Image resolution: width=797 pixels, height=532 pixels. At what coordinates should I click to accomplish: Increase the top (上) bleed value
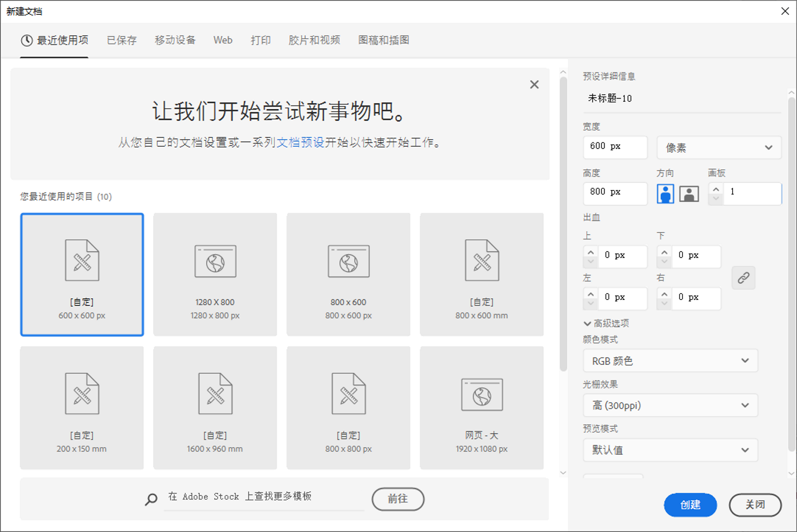pos(591,252)
